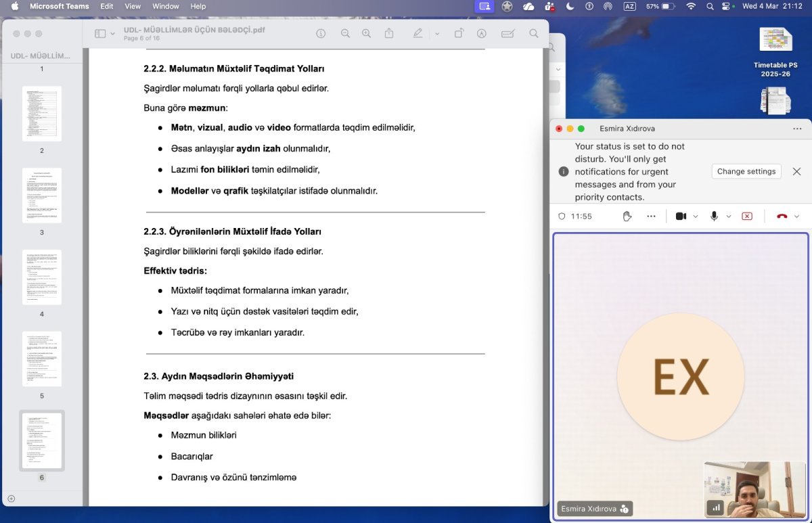Raise hand in the Teams call
This screenshot has width=812, height=523.
pyautogui.click(x=627, y=216)
